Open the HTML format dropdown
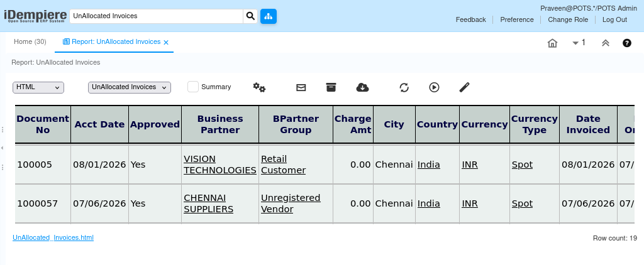The height and width of the screenshot is (265, 644). pyautogui.click(x=38, y=87)
